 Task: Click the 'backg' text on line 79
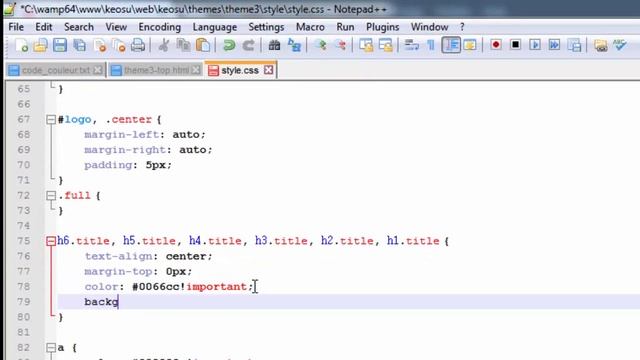101,302
